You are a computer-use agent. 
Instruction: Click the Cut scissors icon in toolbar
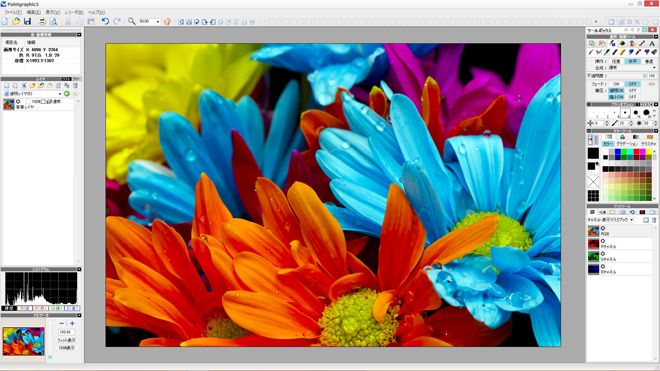click(68, 21)
